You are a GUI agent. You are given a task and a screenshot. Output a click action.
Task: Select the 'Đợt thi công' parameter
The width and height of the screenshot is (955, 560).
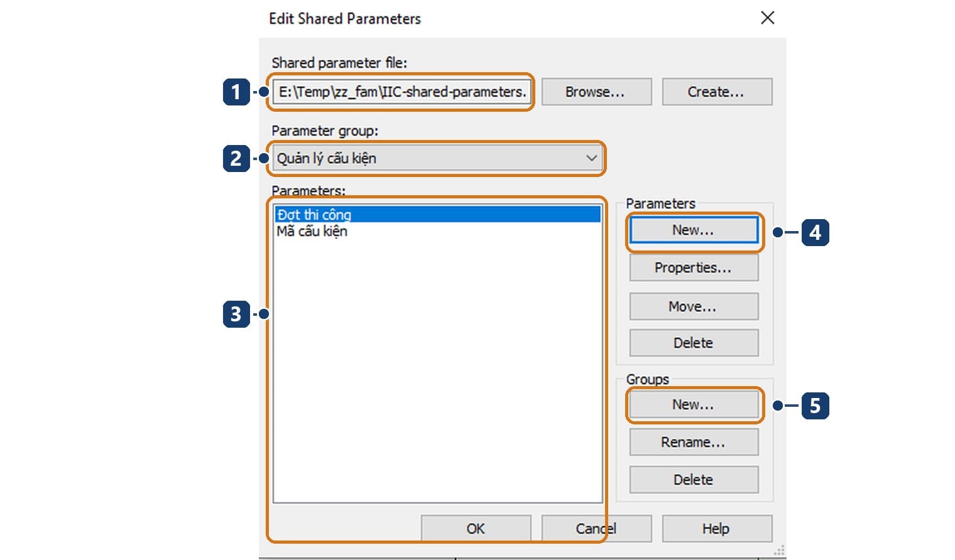coord(438,215)
